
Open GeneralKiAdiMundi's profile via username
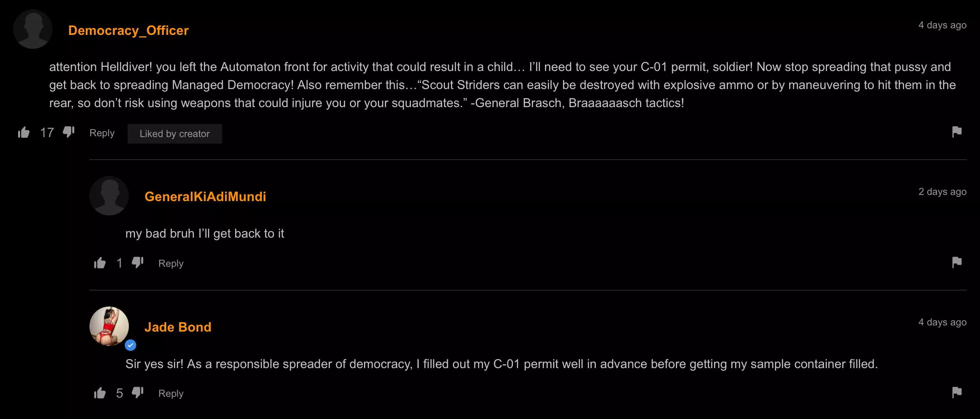click(x=205, y=197)
